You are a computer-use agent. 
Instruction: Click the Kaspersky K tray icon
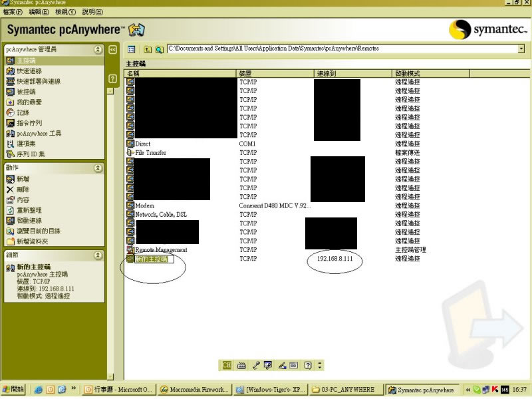coord(495,390)
